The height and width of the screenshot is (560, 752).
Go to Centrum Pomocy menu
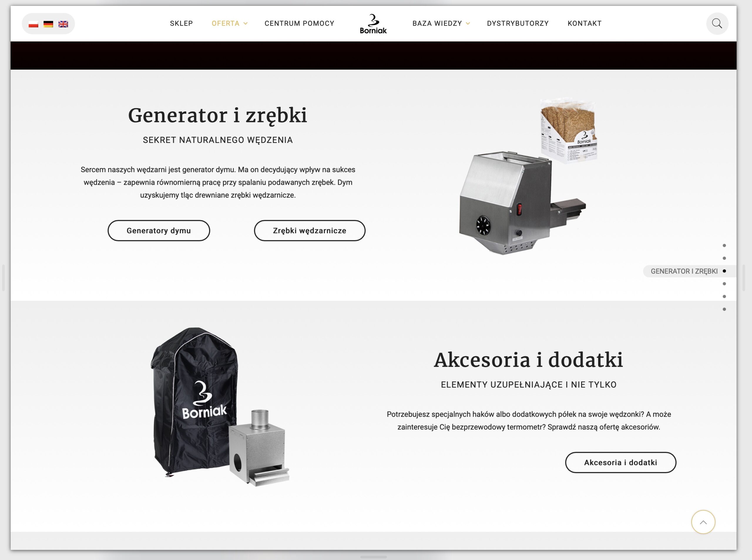pos(299,23)
